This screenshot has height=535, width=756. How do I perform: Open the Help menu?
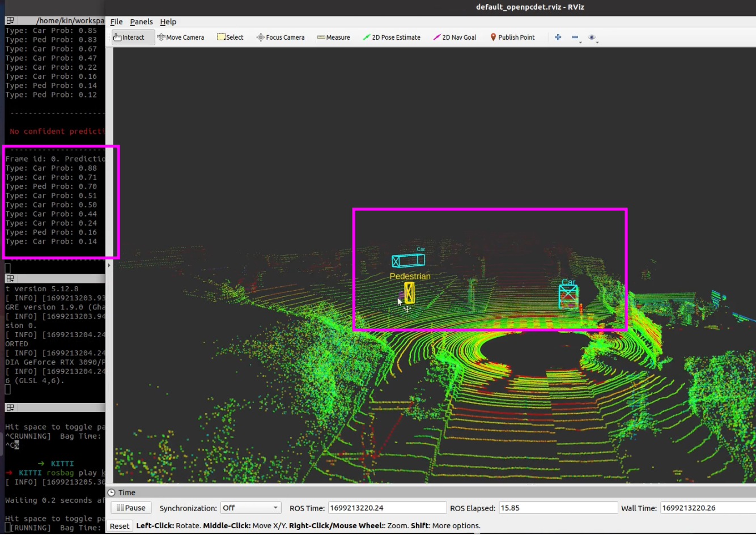(168, 22)
